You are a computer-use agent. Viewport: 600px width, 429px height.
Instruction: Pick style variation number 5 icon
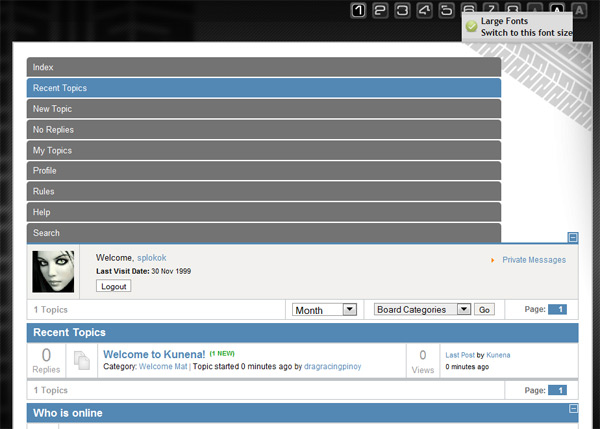[446, 11]
